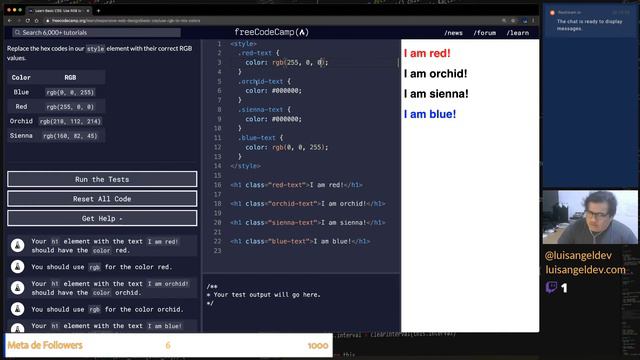Click Run the Tests button

(x=102, y=179)
